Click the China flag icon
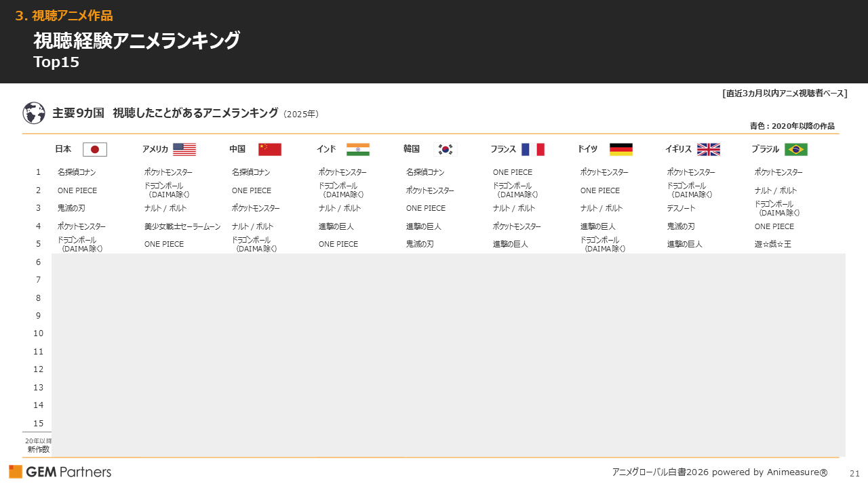The height and width of the screenshot is (488, 868). pos(270,149)
